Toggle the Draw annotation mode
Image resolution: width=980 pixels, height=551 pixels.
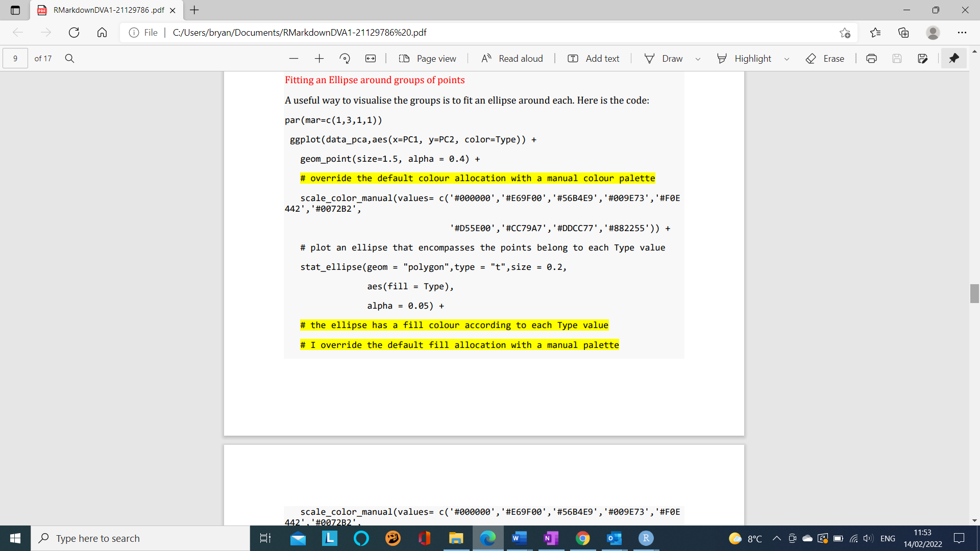tap(665, 58)
